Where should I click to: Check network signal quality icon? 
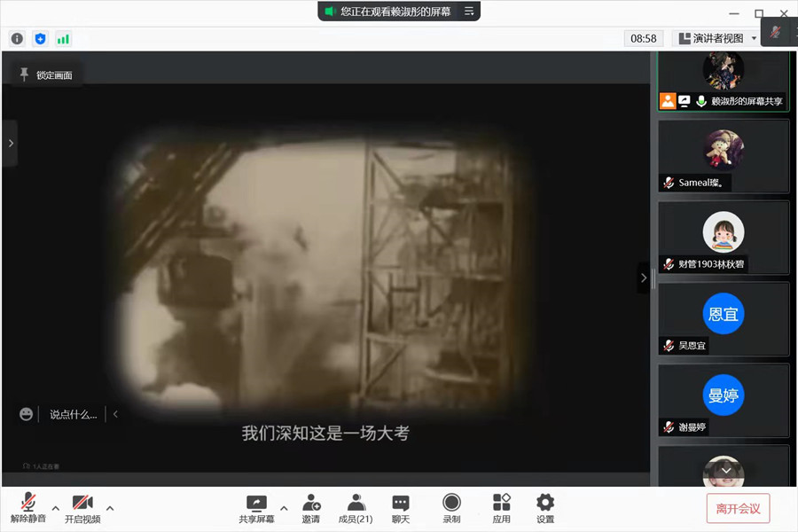(x=62, y=38)
